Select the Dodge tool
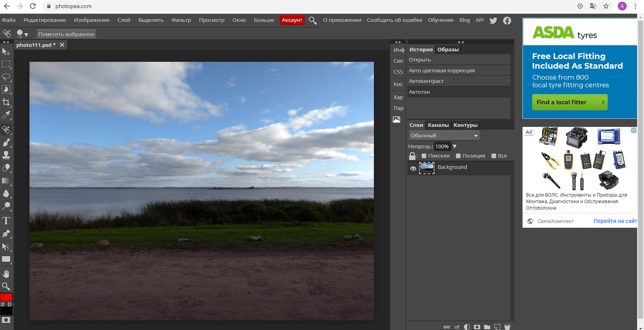Image resolution: width=644 pixels, height=330 pixels. [6, 206]
